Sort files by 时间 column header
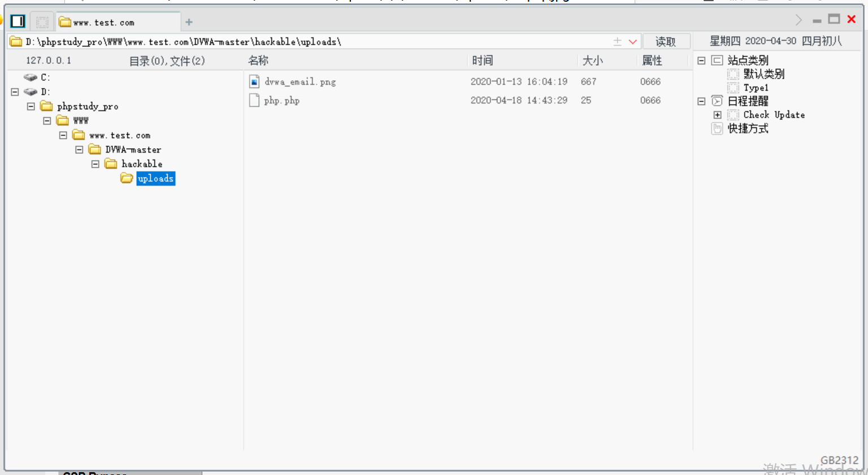Screen dimensions: 868x475 (x=483, y=61)
